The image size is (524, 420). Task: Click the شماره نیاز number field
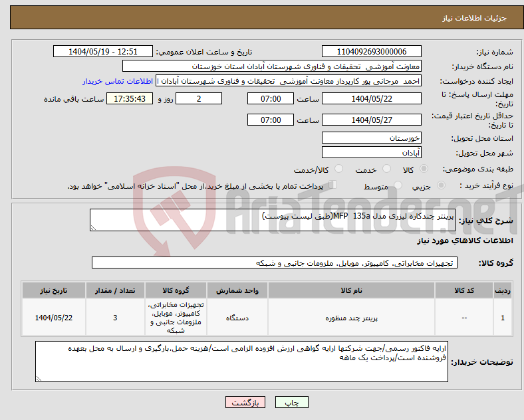coord(371,52)
